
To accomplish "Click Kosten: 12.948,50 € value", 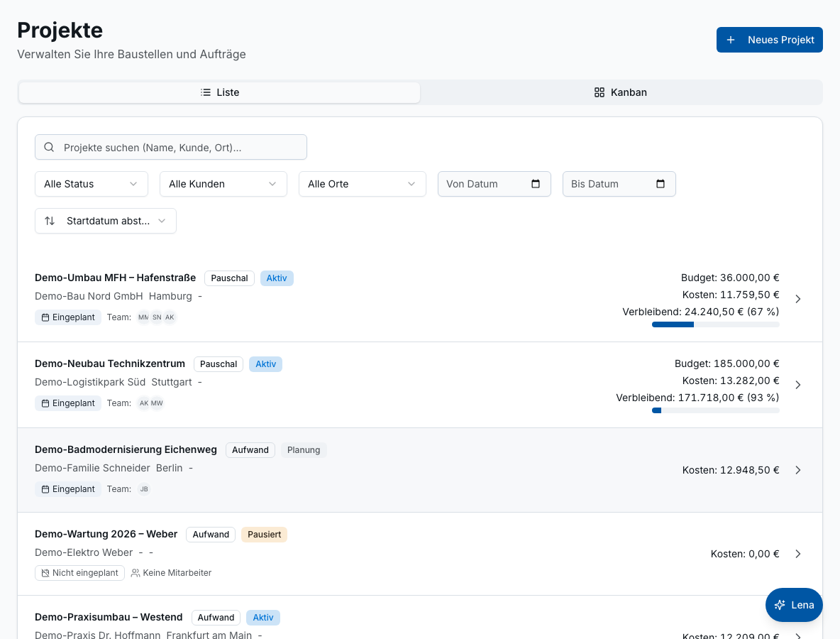I will pos(731,470).
